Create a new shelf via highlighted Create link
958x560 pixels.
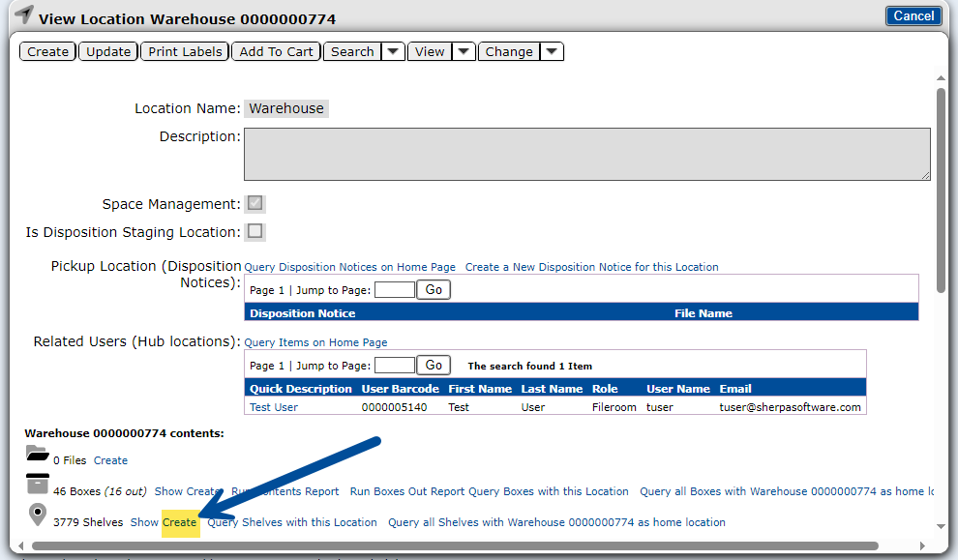[180, 522]
